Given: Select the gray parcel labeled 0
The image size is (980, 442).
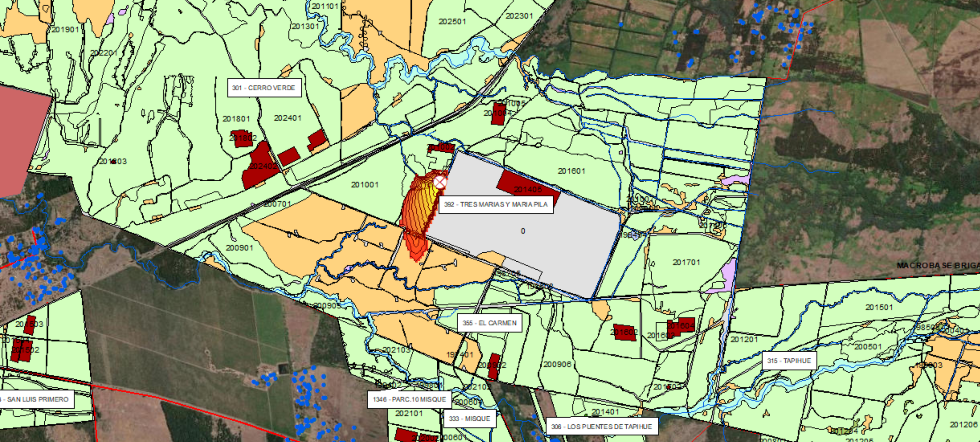Looking at the screenshot, I should (x=523, y=231).
